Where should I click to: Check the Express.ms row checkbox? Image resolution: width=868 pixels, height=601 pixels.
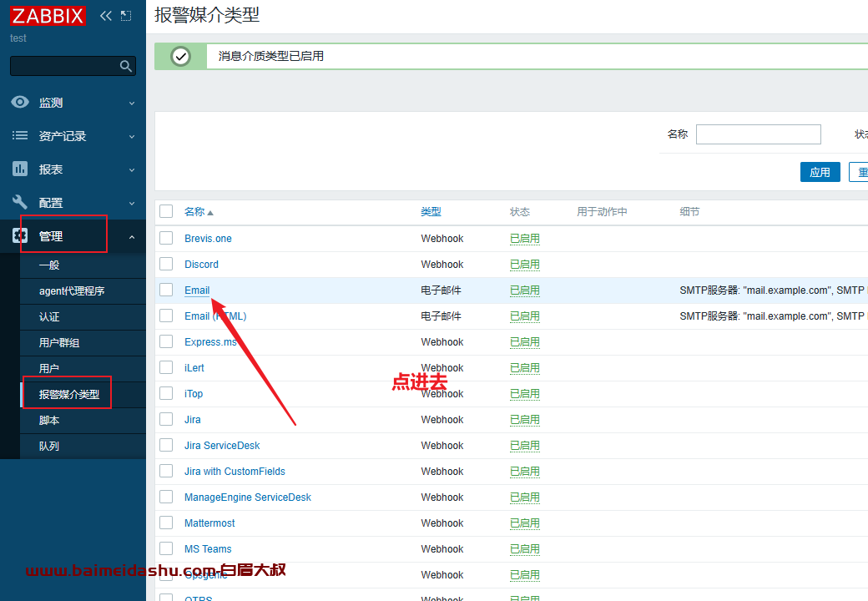[166, 341]
